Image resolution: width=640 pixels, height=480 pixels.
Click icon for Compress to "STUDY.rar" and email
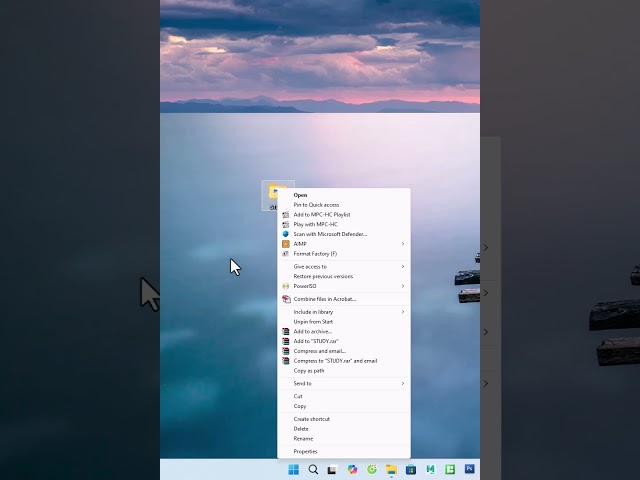pos(286,361)
